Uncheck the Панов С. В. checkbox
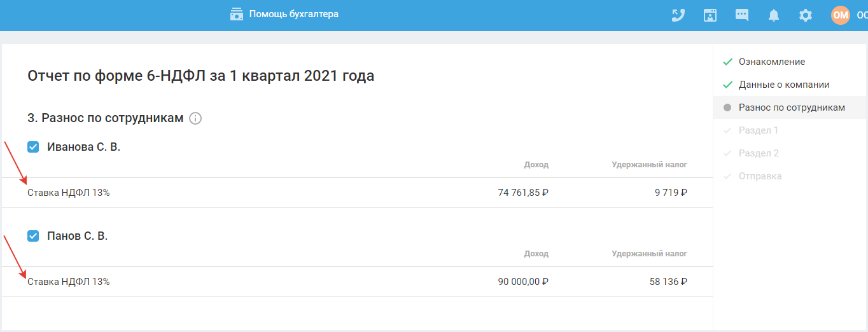Image resolution: width=868 pixels, height=332 pixels. (x=34, y=236)
